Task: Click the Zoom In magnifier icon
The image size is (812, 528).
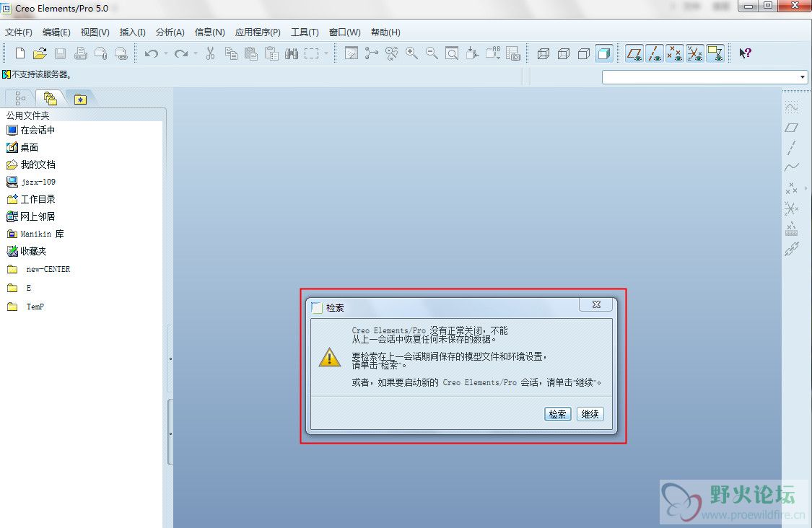Action: pos(411,53)
